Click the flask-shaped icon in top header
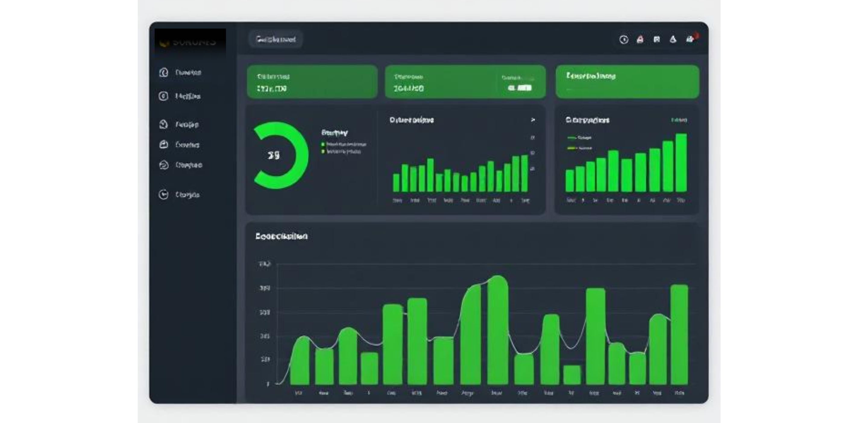The image size is (868, 423). click(673, 40)
